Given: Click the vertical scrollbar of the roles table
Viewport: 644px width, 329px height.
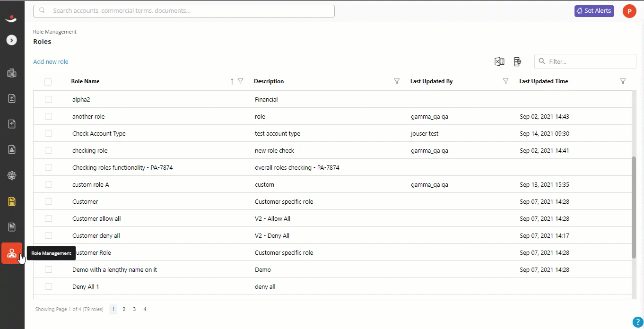Looking at the screenshot, I should tap(634, 207).
